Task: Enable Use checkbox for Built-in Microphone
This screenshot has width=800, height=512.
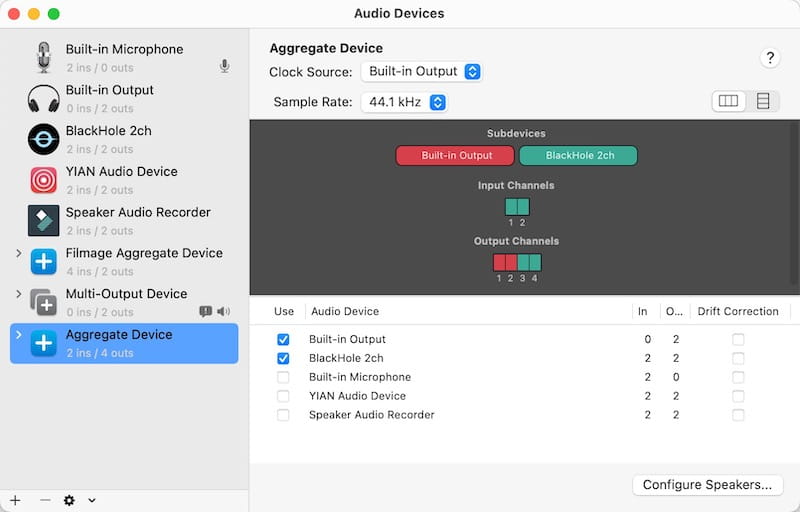Action: click(x=283, y=378)
